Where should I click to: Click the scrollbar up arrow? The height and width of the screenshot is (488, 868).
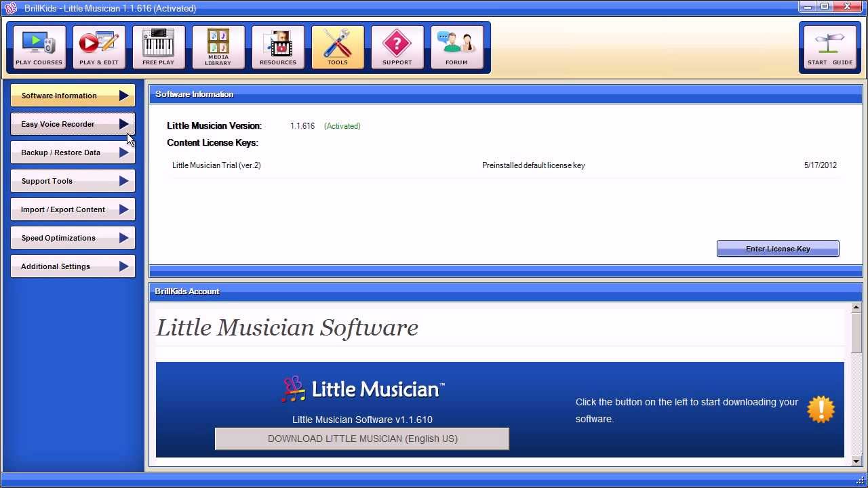coord(856,308)
